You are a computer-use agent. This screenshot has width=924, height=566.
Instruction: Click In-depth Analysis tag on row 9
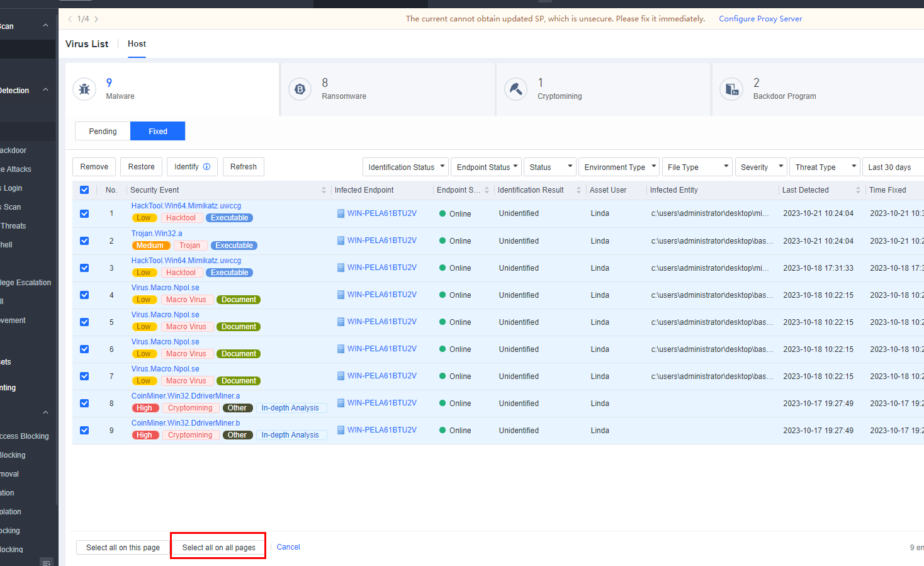tap(290, 435)
